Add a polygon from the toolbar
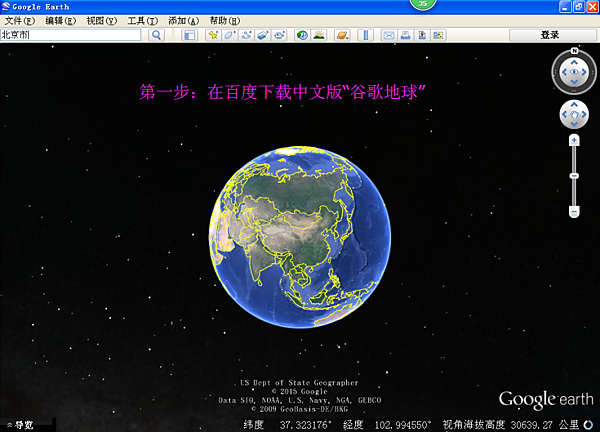The height and width of the screenshot is (432, 600). 230,35
